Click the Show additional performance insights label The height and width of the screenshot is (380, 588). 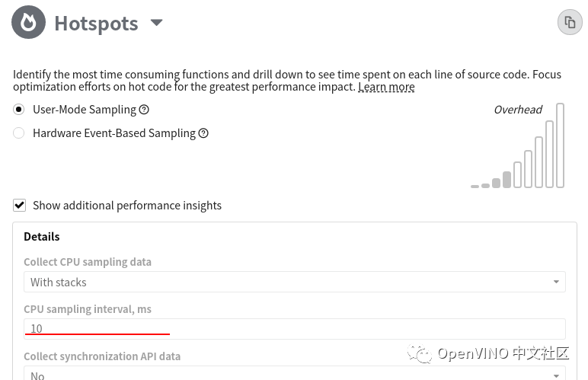coord(127,206)
